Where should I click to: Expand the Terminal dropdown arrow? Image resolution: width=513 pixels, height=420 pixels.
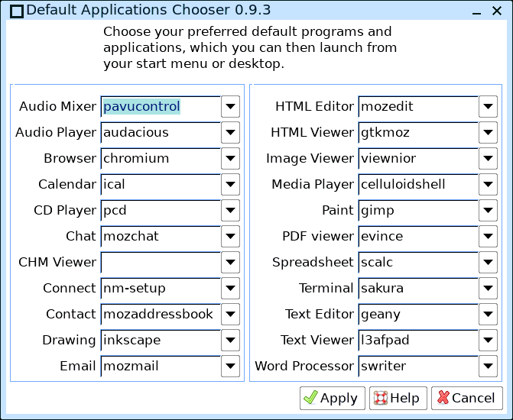[488, 289]
